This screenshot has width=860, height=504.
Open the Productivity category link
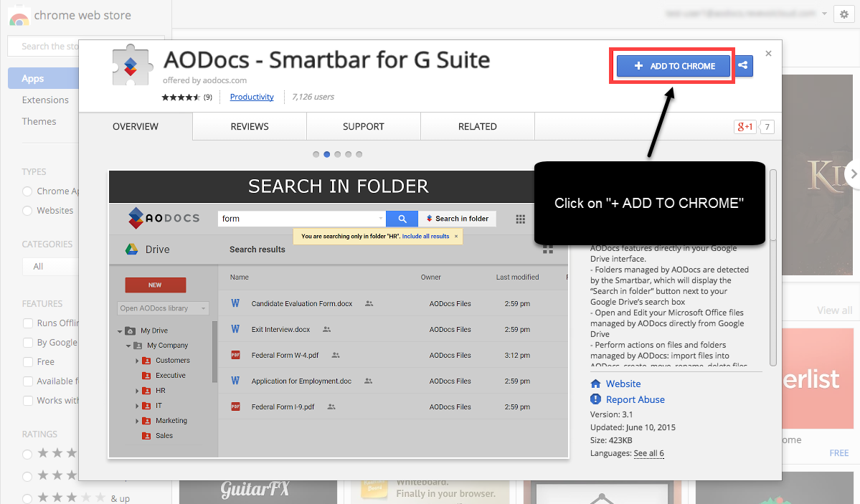pyautogui.click(x=252, y=97)
